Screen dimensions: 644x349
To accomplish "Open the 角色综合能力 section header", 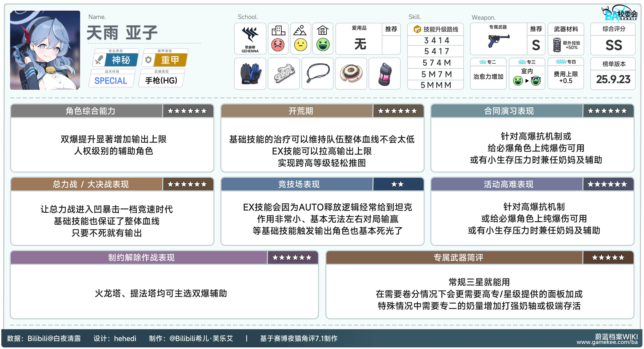I will [x=90, y=111].
